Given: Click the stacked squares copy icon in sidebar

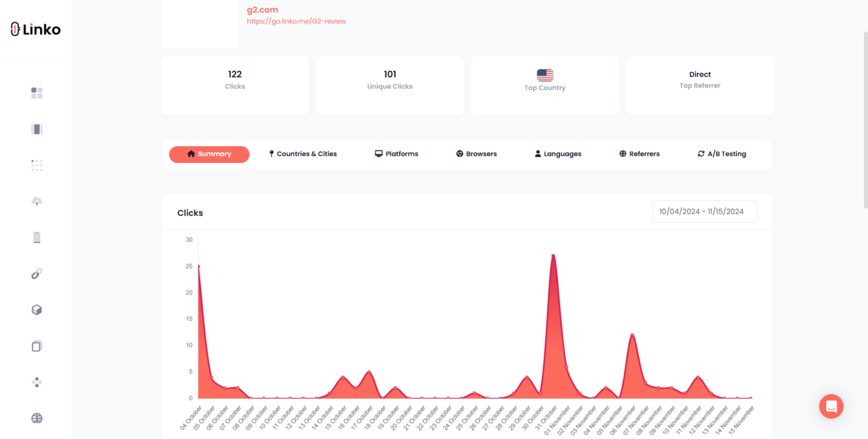Looking at the screenshot, I should [x=37, y=346].
